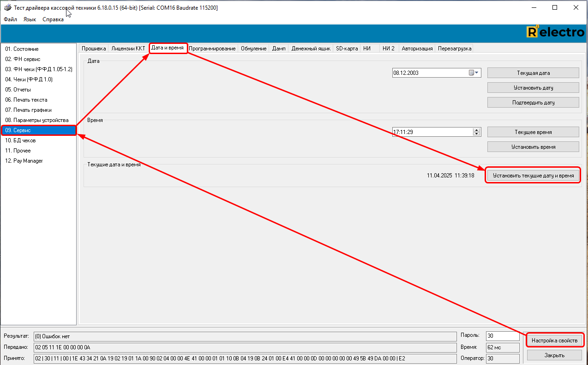588x365 pixels.
Task: Select 01. Состояние in the sidebar
Action: pos(22,49)
